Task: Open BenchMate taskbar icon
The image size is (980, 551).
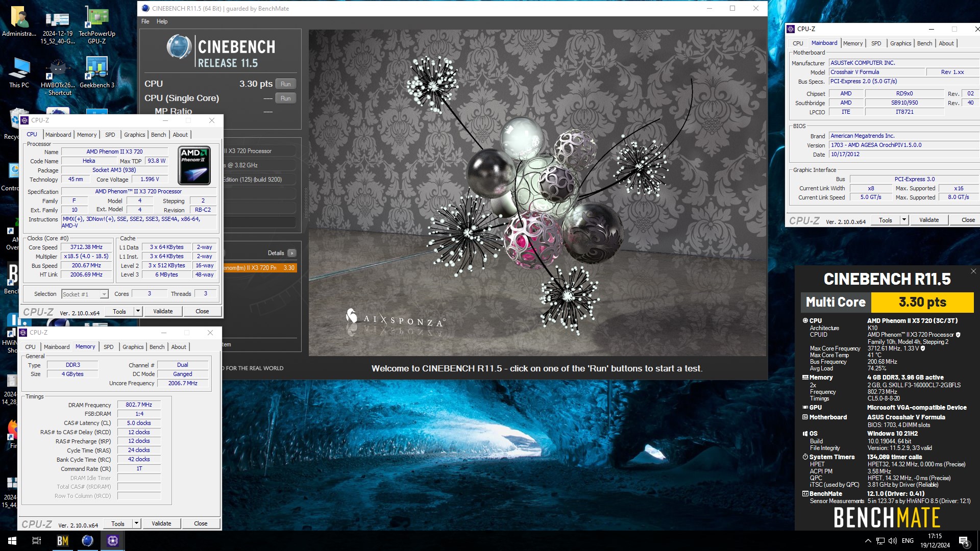Action: tap(62, 541)
